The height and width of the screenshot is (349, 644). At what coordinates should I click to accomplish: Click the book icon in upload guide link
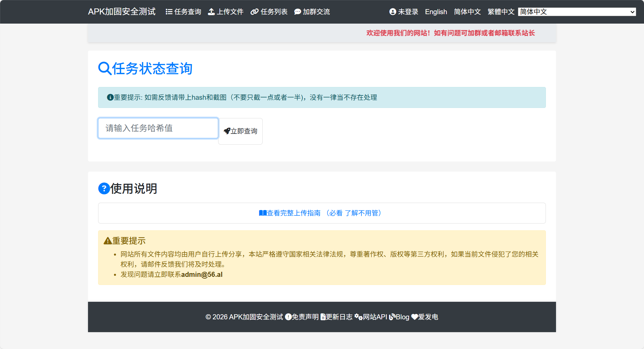[263, 213]
